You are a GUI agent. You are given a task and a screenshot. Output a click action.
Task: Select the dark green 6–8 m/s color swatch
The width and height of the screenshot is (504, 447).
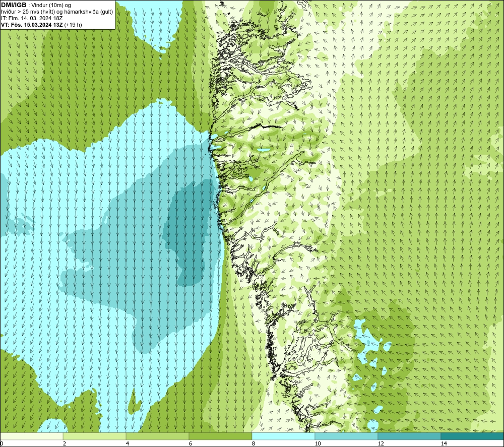tap(221, 436)
